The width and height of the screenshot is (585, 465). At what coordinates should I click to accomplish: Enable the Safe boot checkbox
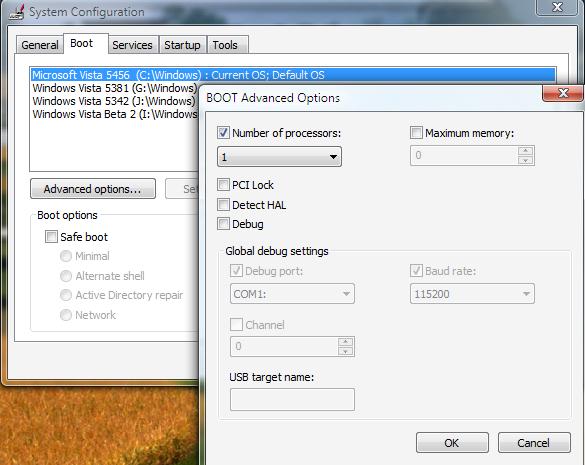pos(51,237)
